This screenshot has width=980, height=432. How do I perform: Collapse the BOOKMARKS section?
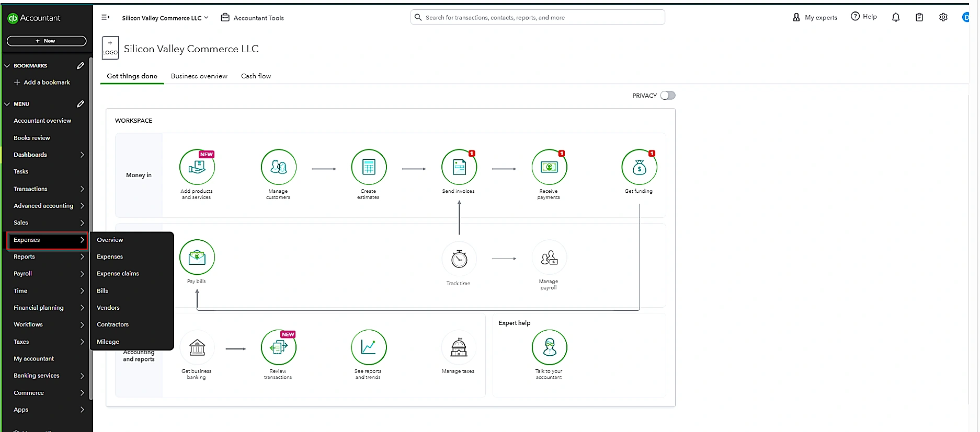pyautogui.click(x=7, y=66)
